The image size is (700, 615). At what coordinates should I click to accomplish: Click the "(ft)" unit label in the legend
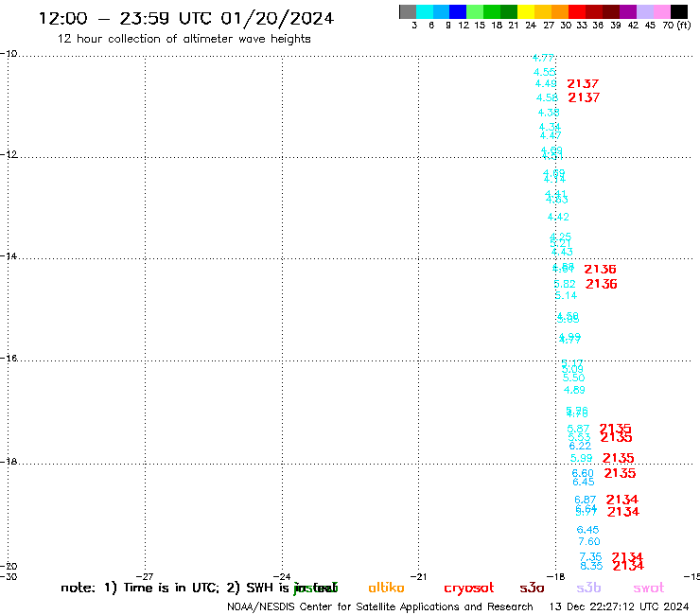pyautogui.click(x=684, y=26)
